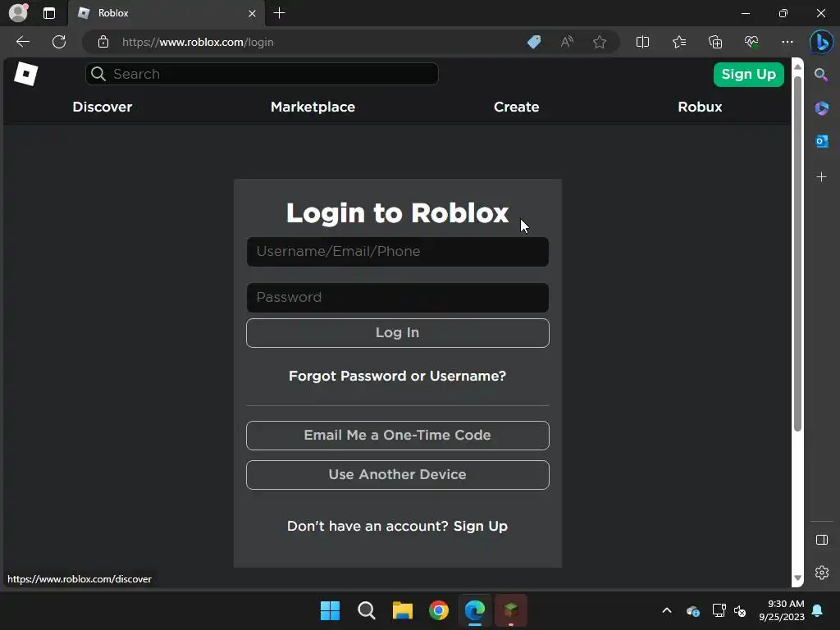Refresh the page with the reload icon
840x630 pixels.
click(59, 42)
